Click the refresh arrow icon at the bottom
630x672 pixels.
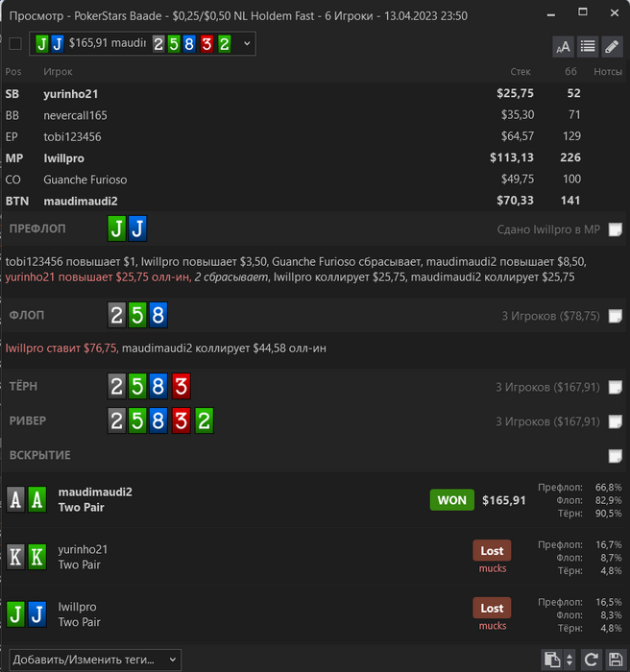coord(591,660)
